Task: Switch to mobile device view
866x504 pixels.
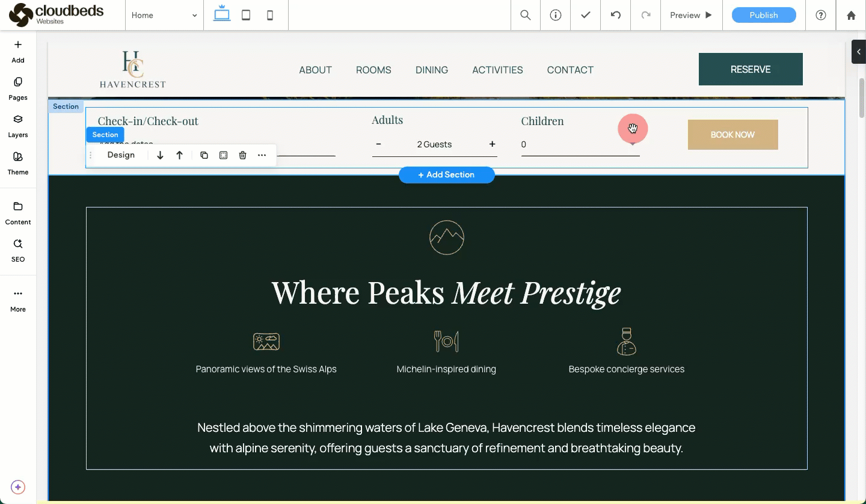Action: pos(270,15)
